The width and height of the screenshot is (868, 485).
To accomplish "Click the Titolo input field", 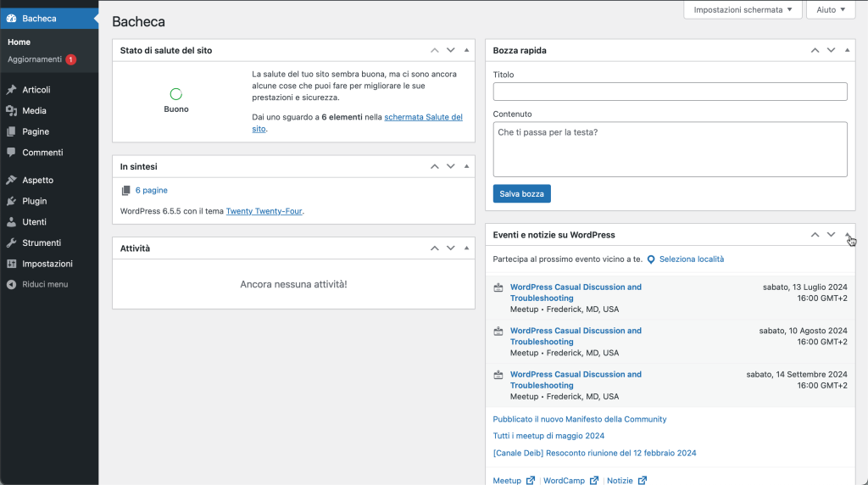I will pos(670,92).
